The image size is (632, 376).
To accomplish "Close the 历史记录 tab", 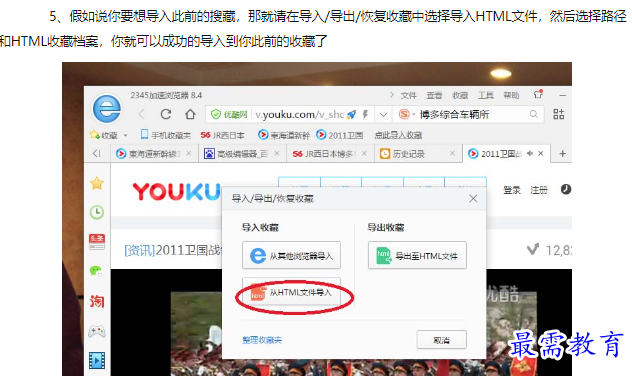I will pyautogui.click(x=452, y=154).
